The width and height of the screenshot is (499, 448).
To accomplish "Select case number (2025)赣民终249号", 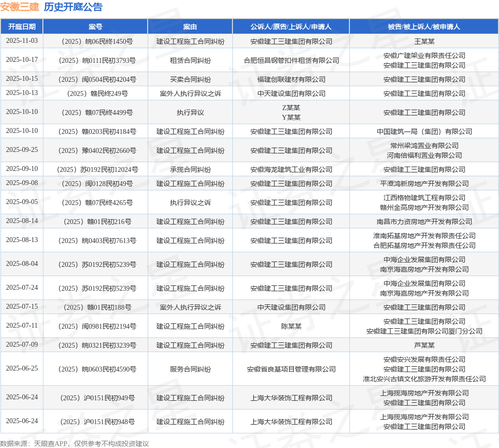I will [97, 93].
